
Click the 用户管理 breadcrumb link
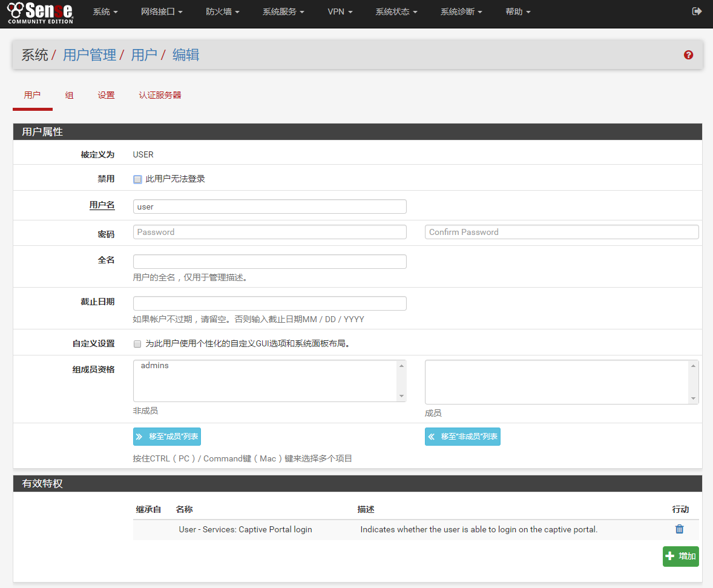(x=90, y=55)
